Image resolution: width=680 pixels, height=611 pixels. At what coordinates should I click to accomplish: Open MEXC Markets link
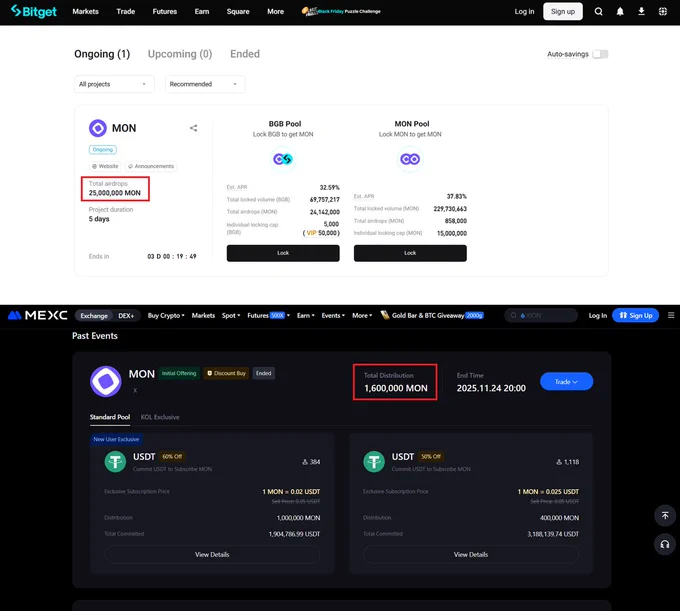[203, 316]
